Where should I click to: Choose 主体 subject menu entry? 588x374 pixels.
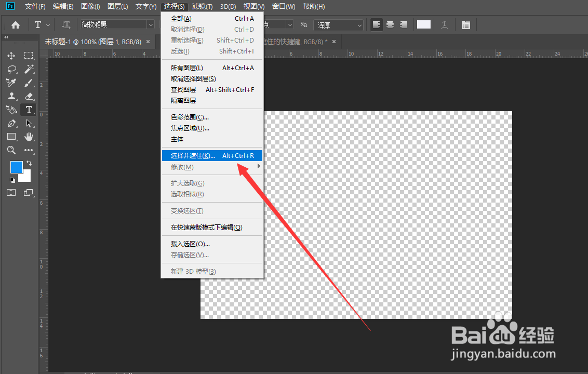click(212, 139)
